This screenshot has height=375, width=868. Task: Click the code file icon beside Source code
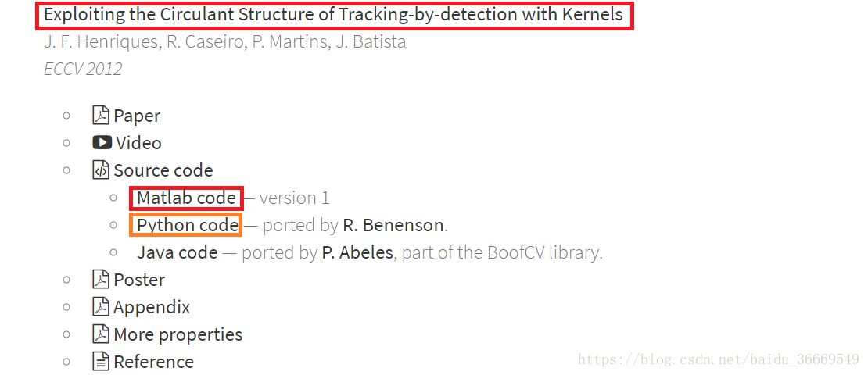pyautogui.click(x=101, y=170)
